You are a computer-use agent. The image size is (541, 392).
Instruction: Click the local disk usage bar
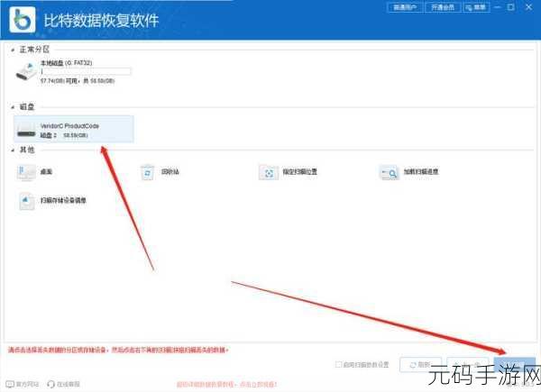point(86,71)
